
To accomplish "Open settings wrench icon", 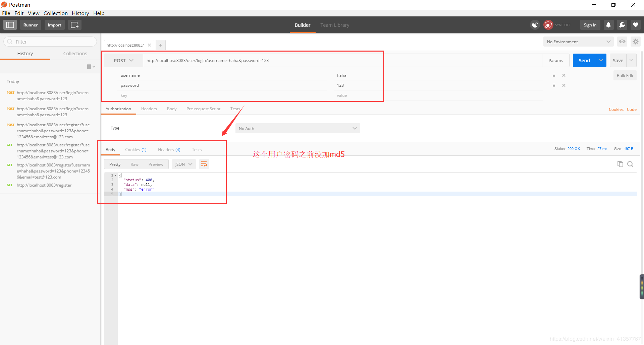I will [622, 25].
